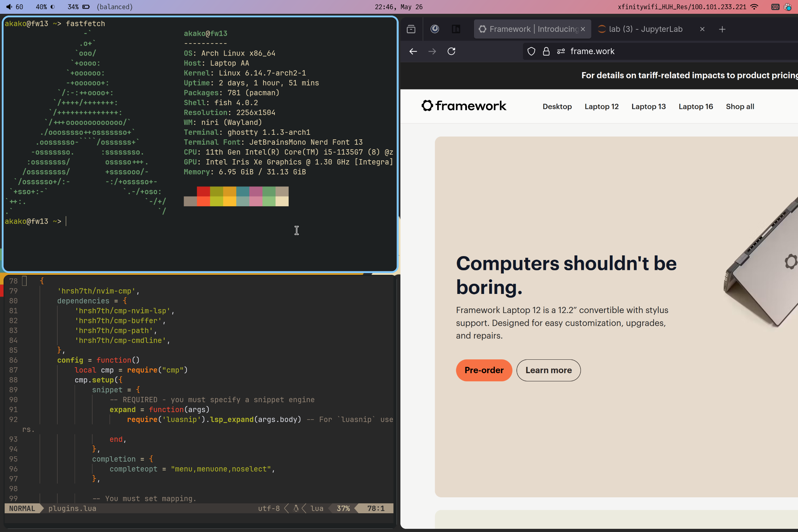798x532 pixels.
Task: Open the site permissions icon in address bar
Action: pyautogui.click(x=561, y=51)
